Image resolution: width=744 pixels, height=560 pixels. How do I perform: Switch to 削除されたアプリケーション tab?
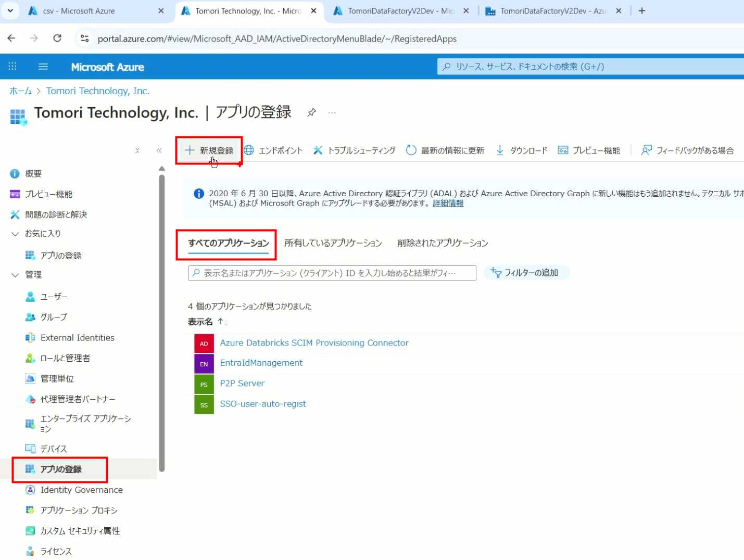(x=442, y=243)
